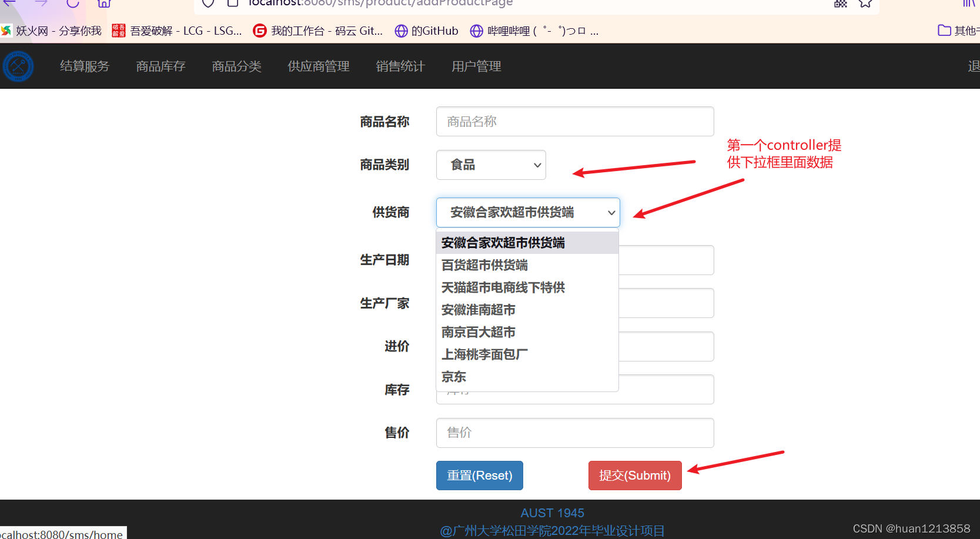
Task: Click the 库存 input field
Action: (x=667, y=390)
